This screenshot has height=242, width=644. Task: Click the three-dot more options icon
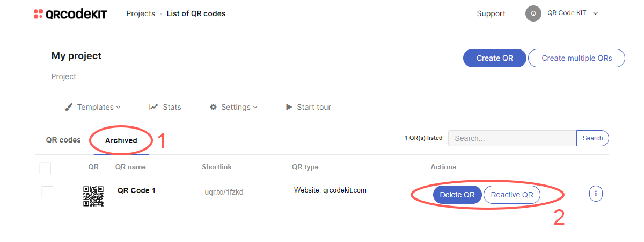click(x=596, y=194)
